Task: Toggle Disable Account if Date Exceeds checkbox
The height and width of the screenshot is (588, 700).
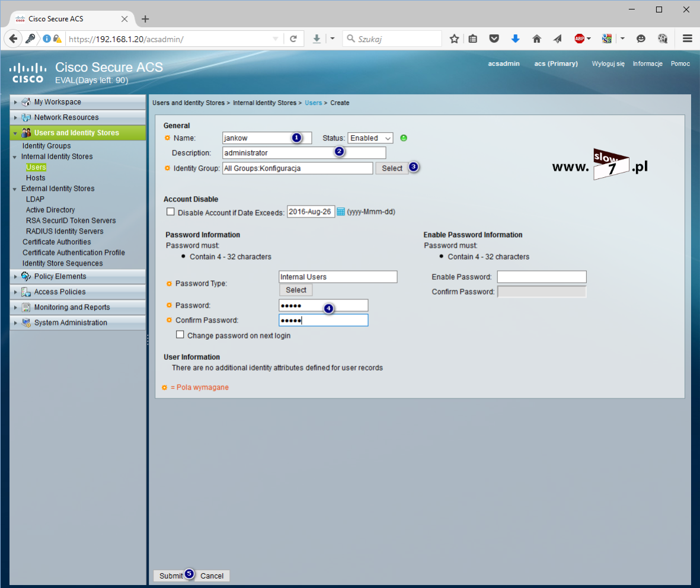Action: click(171, 212)
